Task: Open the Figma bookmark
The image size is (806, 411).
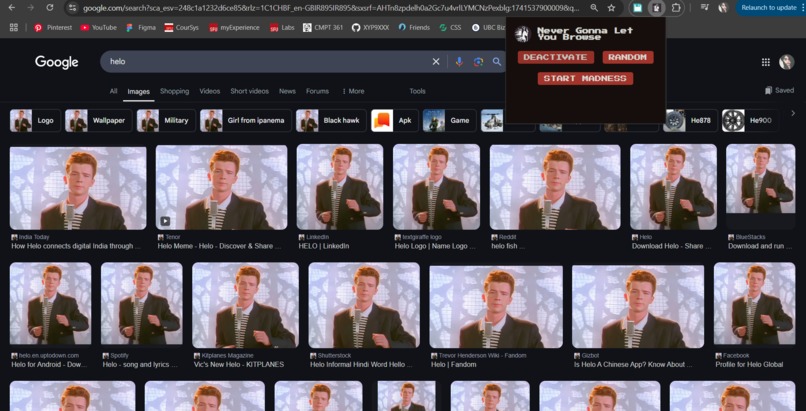Action: coord(141,28)
